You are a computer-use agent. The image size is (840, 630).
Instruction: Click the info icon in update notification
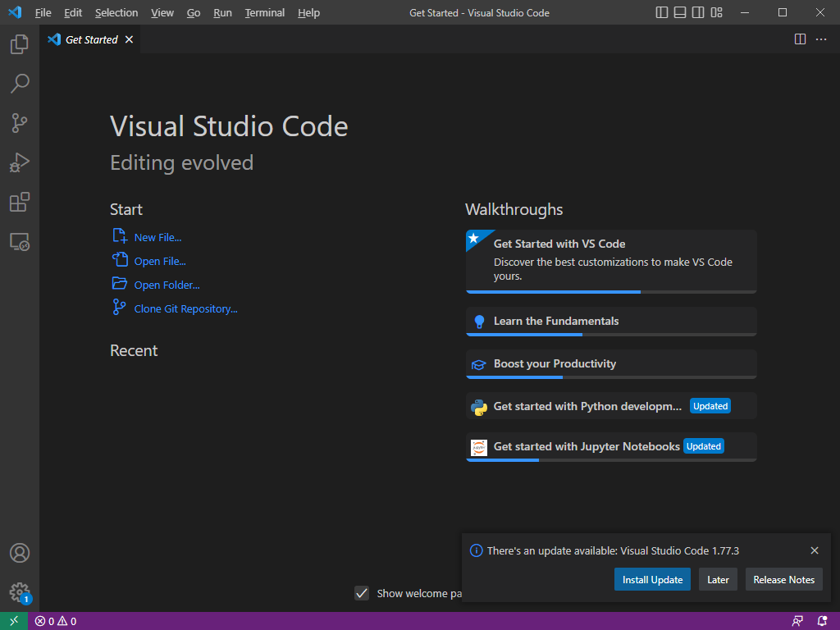477,550
